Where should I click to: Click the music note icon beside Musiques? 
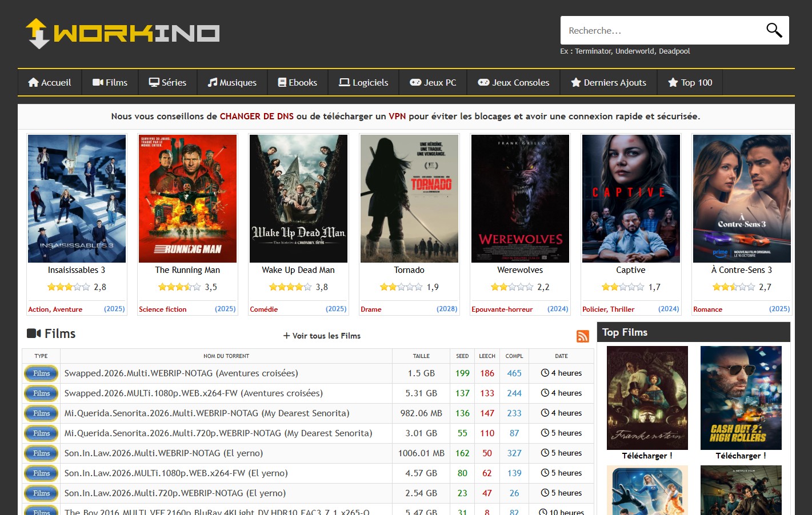[213, 82]
